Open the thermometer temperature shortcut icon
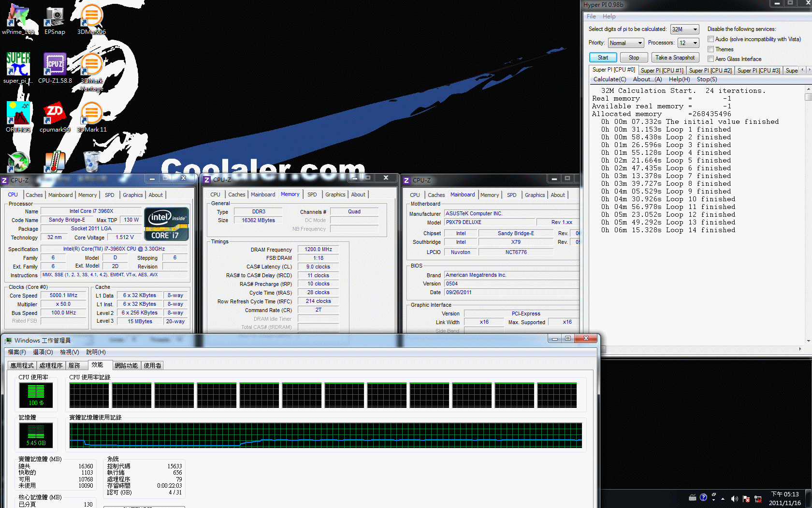812x508 pixels. tap(55, 162)
